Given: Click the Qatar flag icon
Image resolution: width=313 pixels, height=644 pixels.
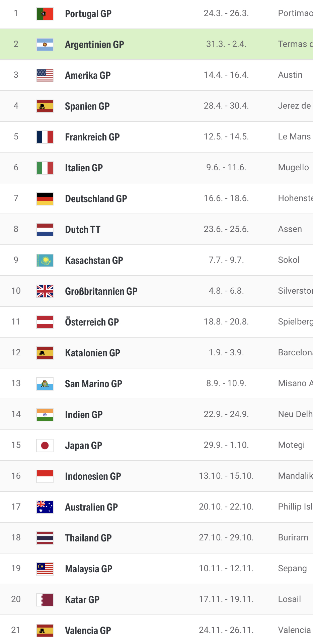Looking at the screenshot, I should [45, 600].
